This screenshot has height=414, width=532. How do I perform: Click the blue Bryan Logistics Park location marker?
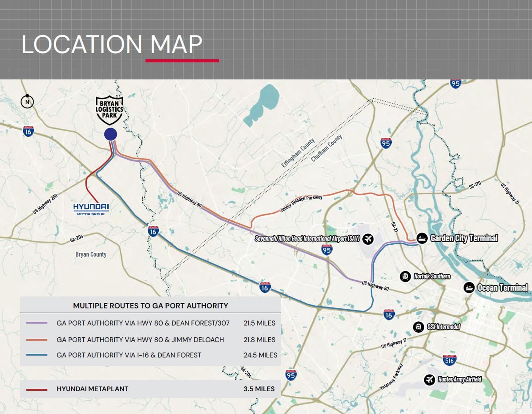[x=110, y=134]
